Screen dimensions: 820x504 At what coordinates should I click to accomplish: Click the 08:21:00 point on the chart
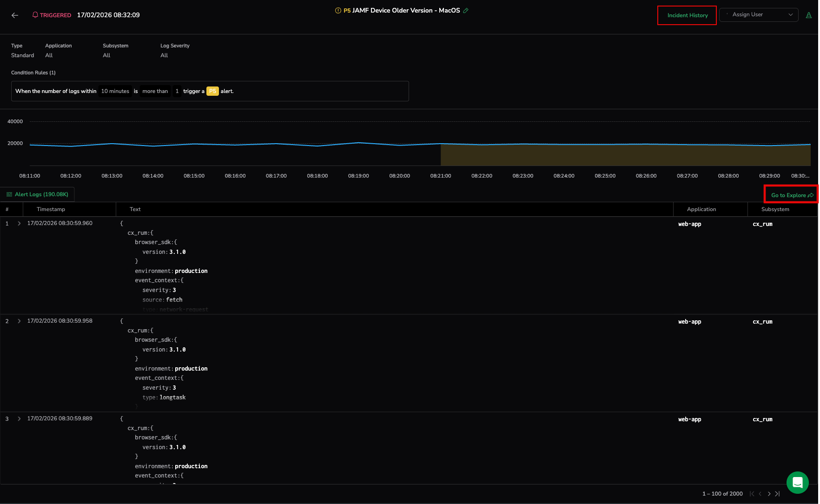click(x=441, y=144)
